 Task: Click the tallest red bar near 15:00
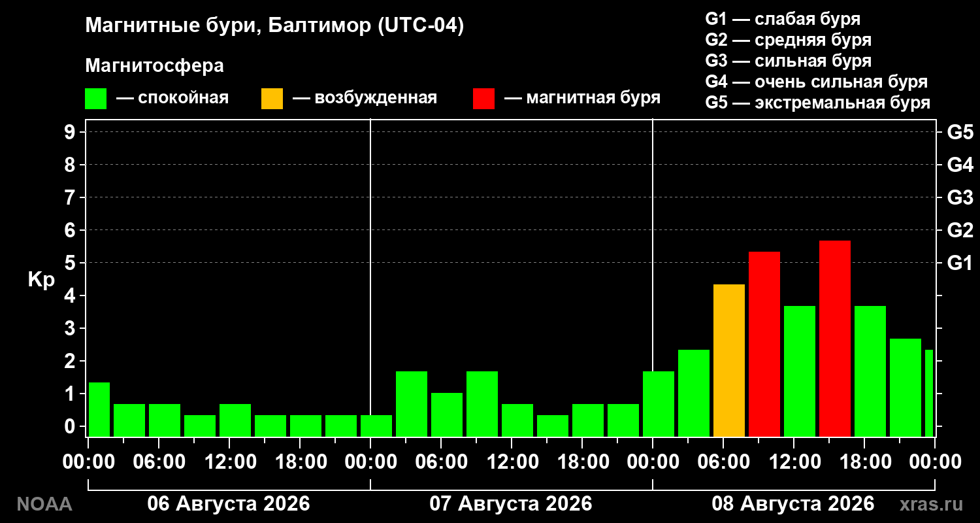coord(835,339)
